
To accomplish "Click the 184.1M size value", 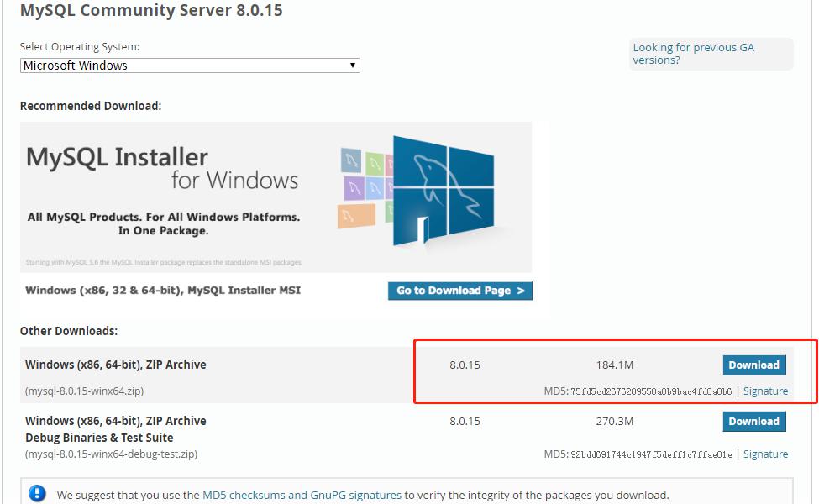I will tap(615, 365).
